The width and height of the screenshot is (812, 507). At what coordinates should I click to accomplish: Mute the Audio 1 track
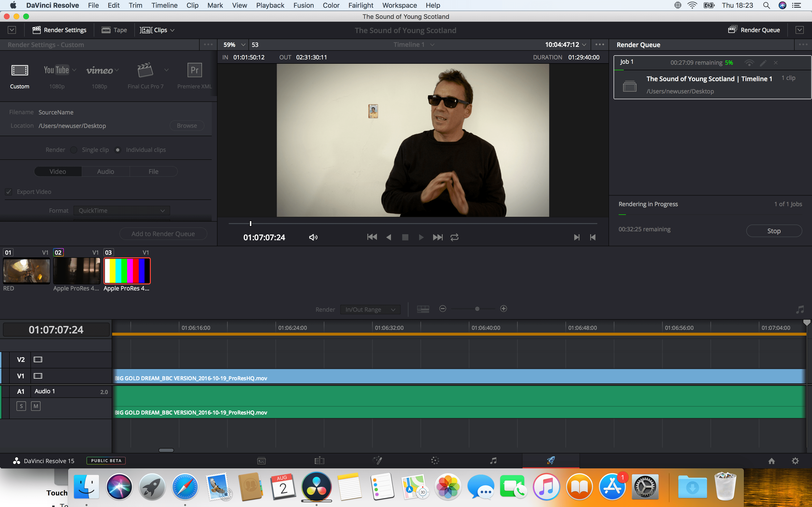click(36, 406)
